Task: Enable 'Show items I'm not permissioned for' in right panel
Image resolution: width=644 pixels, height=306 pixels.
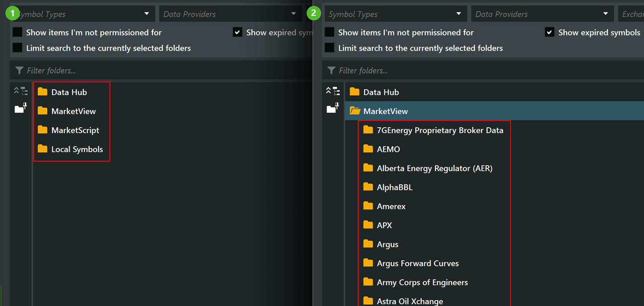Action: pos(330,33)
